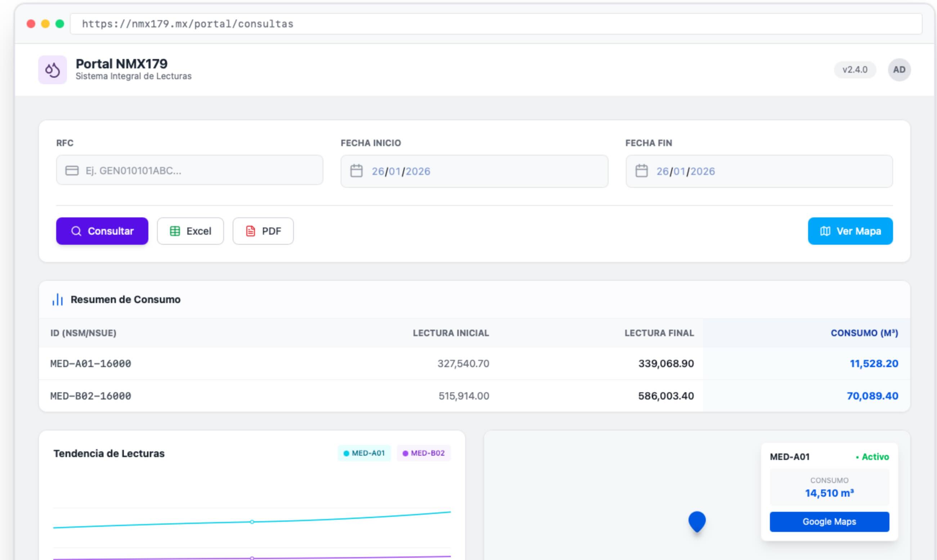This screenshot has width=937, height=560.
Task: Click the Consultar search button
Action: click(102, 231)
